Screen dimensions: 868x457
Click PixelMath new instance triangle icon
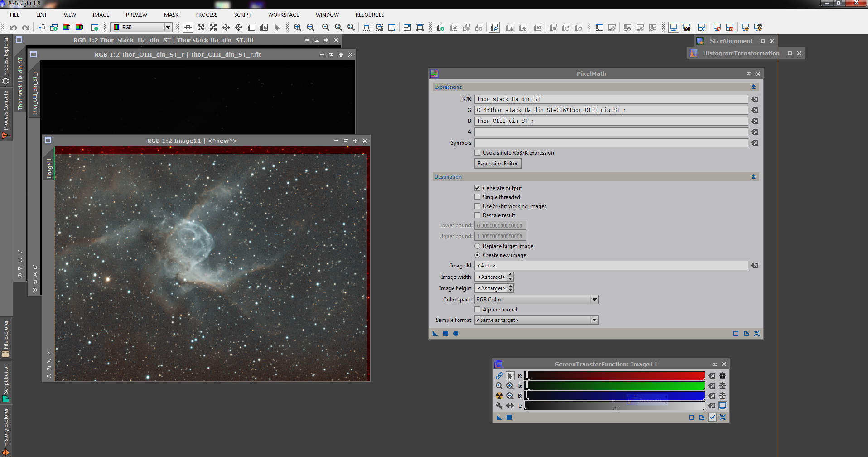pos(435,334)
